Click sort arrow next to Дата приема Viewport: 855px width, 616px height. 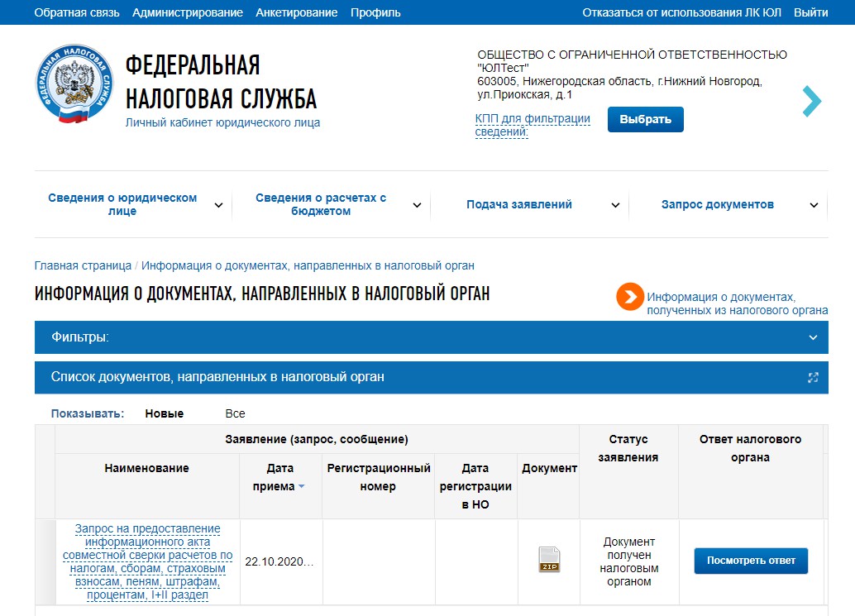point(302,486)
